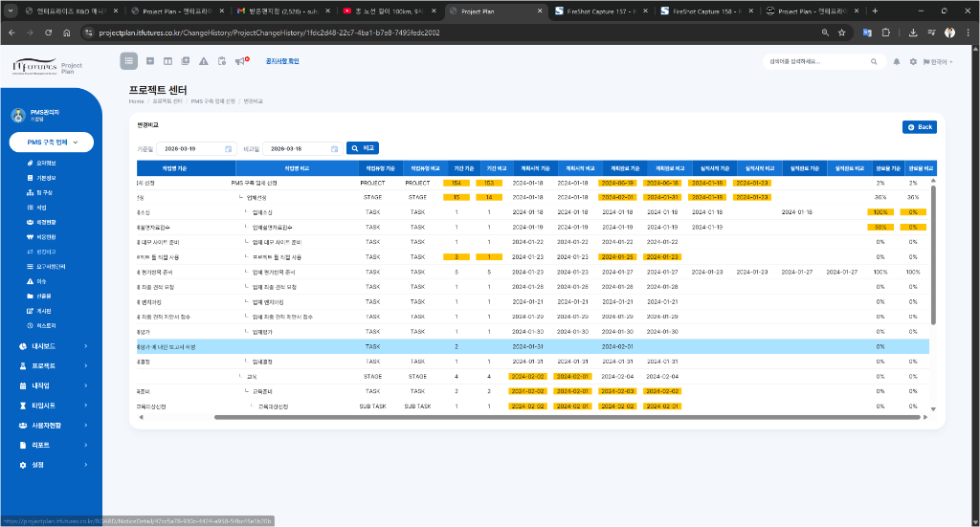Viewport: 980px width, 527px height.
Task: Open a new browser tab with the plus button
Action: pos(875,11)
